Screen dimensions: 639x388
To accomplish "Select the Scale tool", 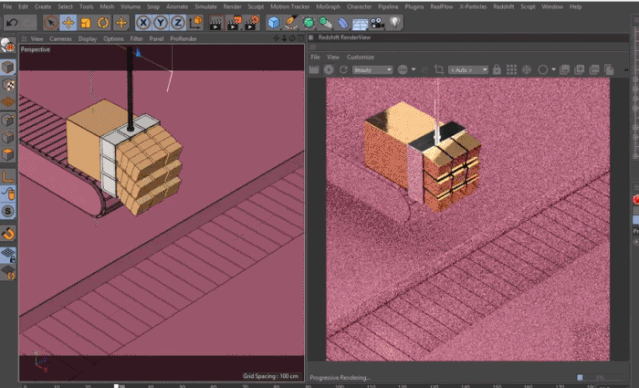I will click(x=86, y=22).
